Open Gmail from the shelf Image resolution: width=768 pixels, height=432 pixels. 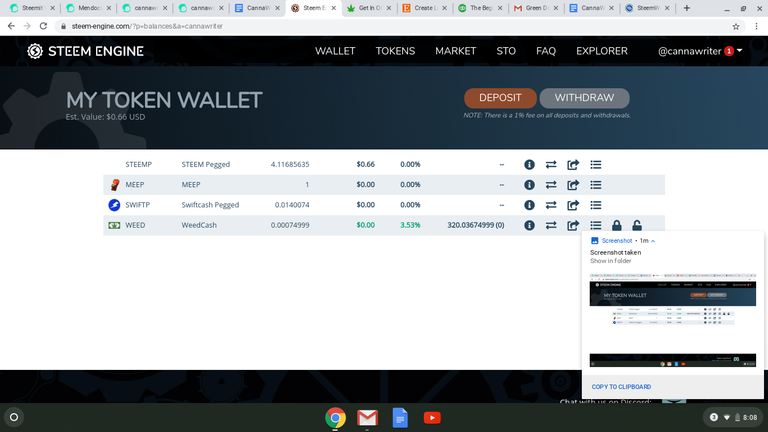pos(367,418)
